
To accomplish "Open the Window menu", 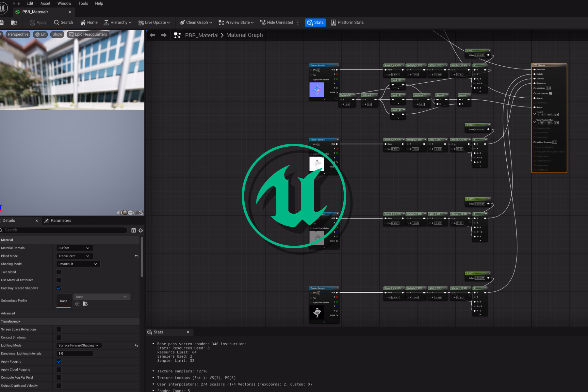I will [64, 3].
